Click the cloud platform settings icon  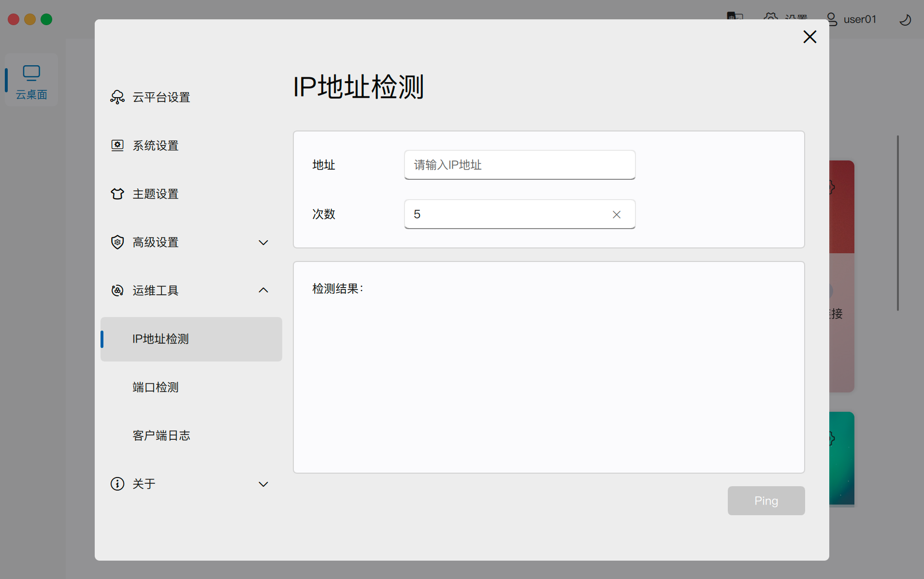point(117,97)
